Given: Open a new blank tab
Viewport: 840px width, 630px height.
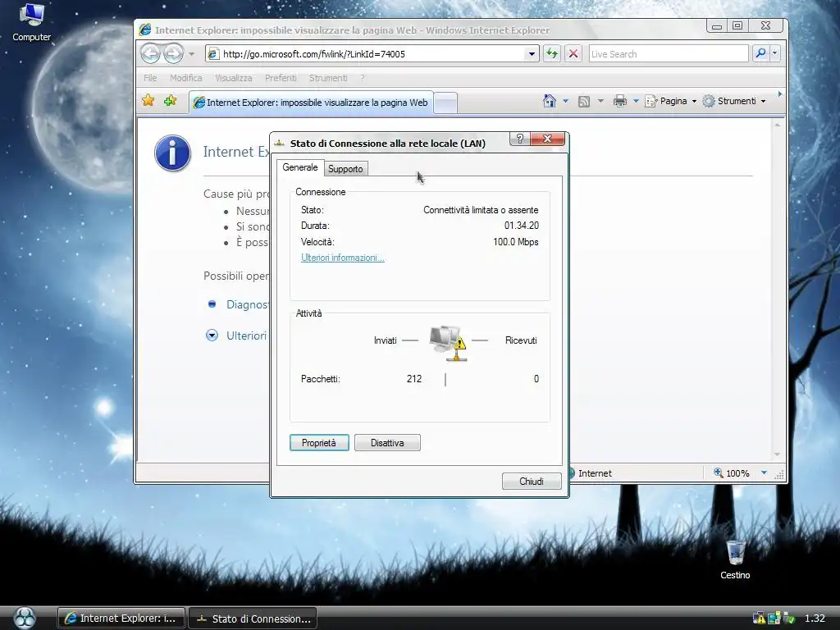Looking at the screenshot, I should (x=445, y=103).
